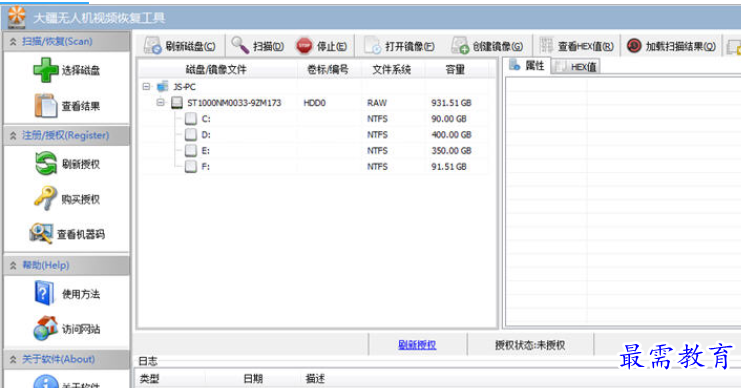The width and height of the screenshot is (741, 388).
Task: Tick the checkbox for E: partition
Action: tap(191, 151)
